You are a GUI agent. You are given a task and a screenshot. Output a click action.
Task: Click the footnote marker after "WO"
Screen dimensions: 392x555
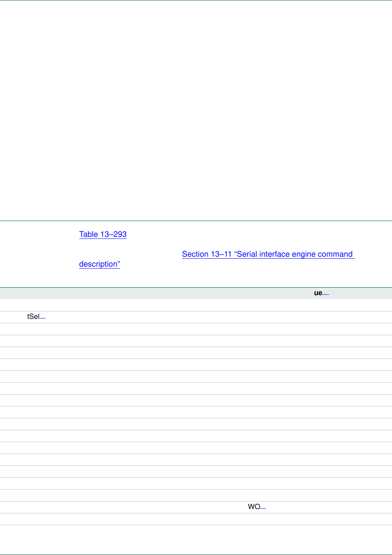click(x=263, y=509)
